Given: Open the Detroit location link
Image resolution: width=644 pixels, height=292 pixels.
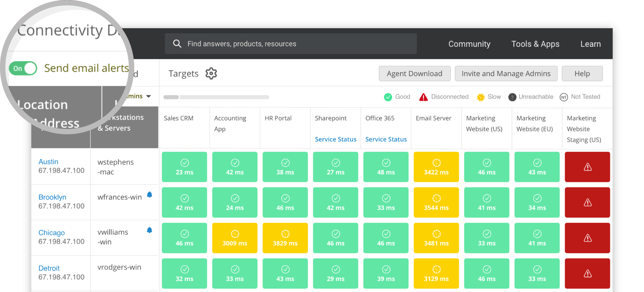Looking at the screenshot, I should [49, 268].
